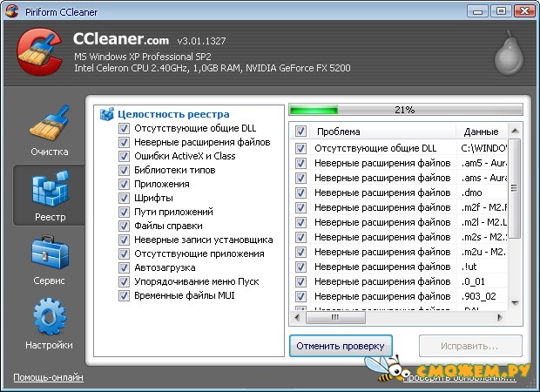Click the horizontal scrollbar left arrow

[x=297, y=317]
